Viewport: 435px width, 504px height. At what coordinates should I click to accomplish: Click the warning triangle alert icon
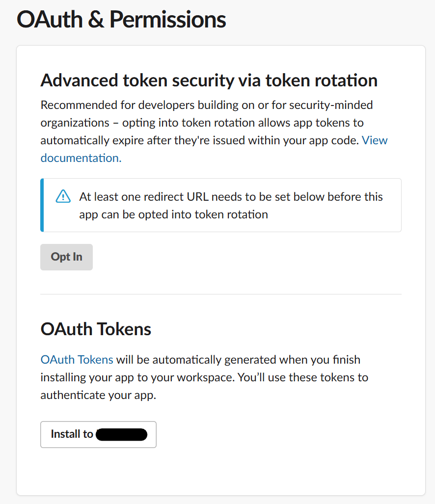(63, 197)
